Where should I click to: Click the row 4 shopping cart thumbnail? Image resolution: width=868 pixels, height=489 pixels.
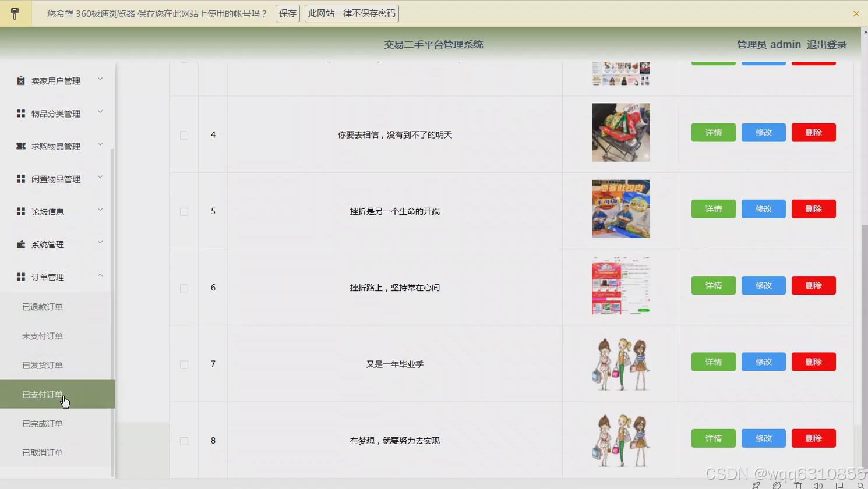tap(621, 133)
